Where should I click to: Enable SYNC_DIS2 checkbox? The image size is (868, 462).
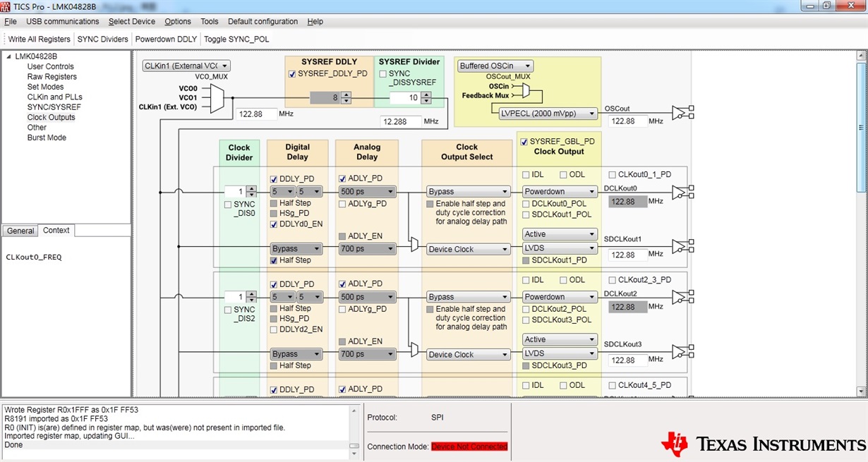228,310
